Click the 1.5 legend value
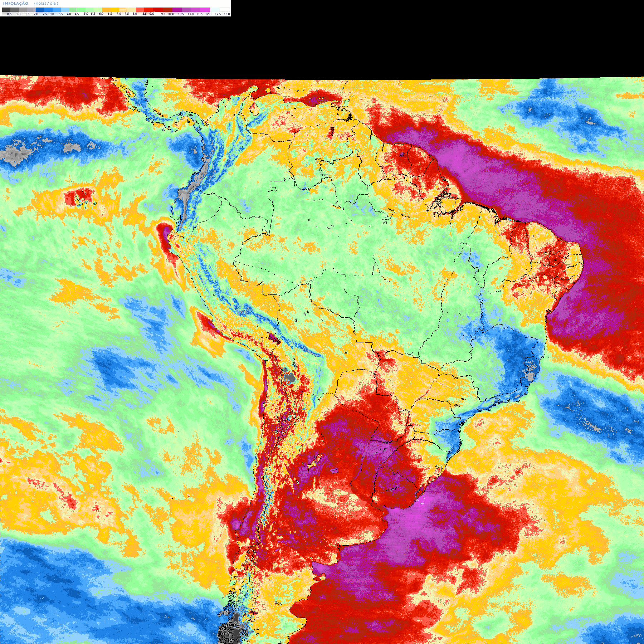Viewport: 644px width, 644px height. pyautogui.click(x=27, y=14)
